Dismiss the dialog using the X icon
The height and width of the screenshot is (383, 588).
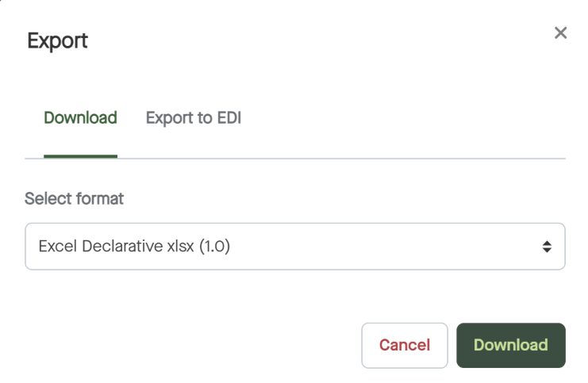pyautogui.click(x=560, y=33)
